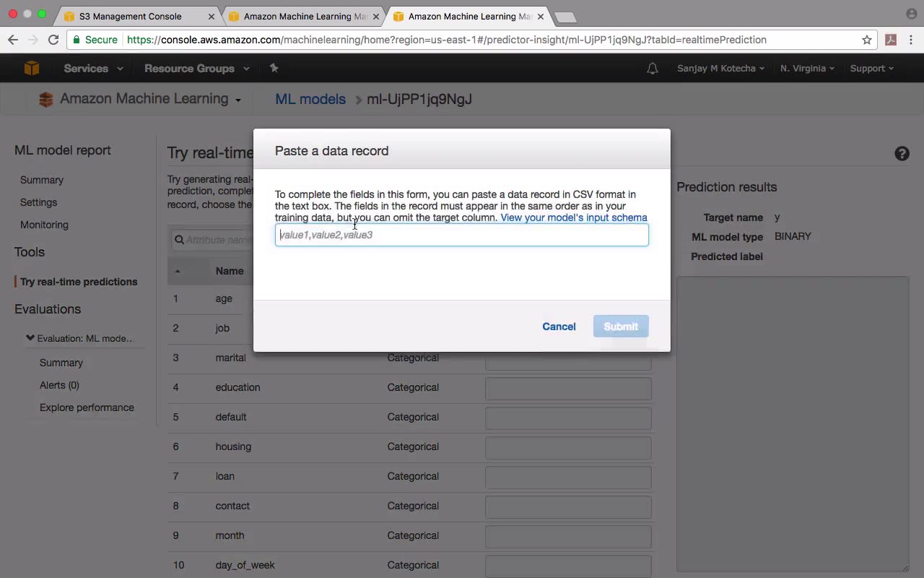
Task: Click the 'BINARY' ML model type value
Action: coord(793,236)
